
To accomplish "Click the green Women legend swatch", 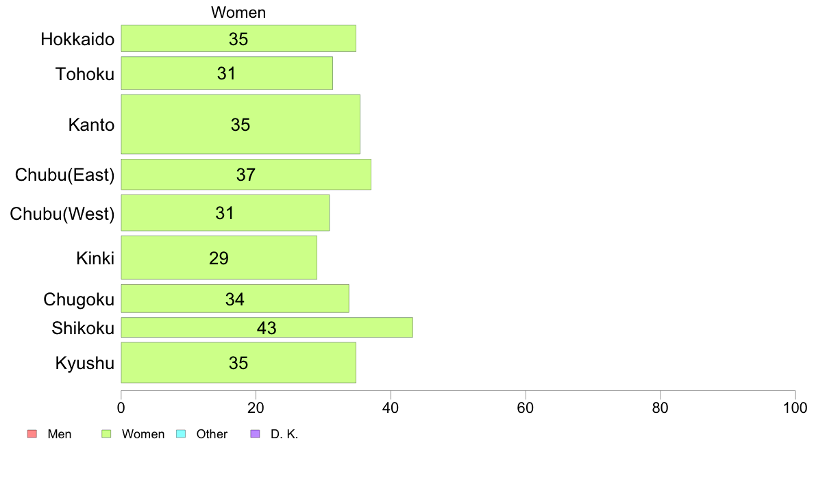I will (106, 434).
